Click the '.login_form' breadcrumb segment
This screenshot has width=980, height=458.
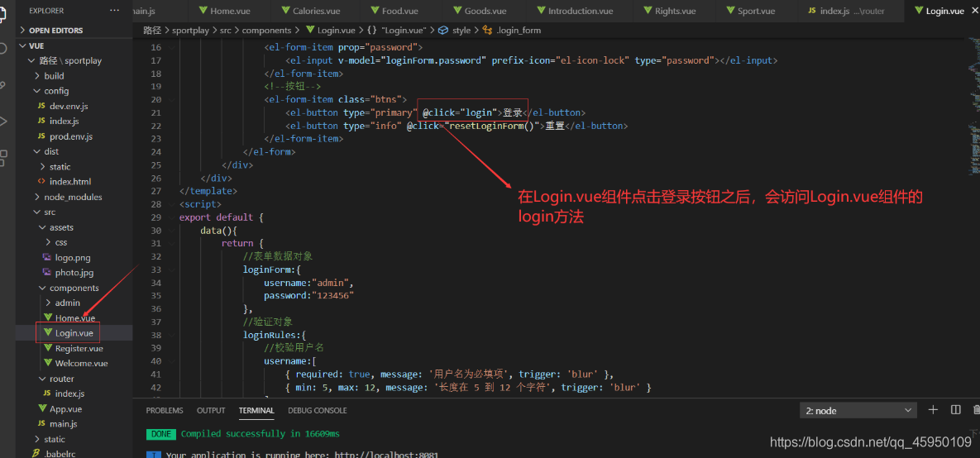[519, 30]
